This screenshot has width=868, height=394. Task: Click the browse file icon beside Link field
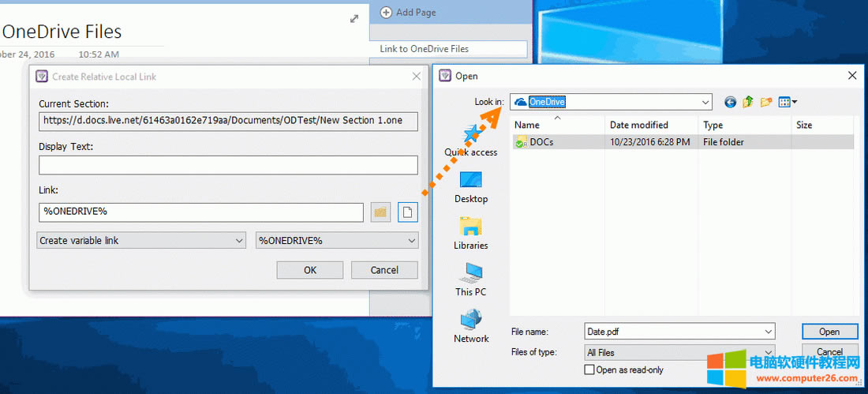[x=408, y=212]
